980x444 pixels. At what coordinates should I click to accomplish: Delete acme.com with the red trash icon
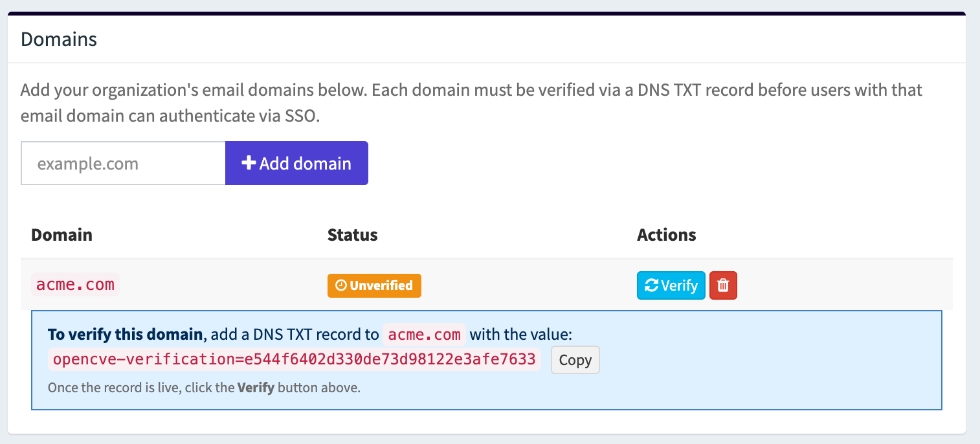[723, 285]
